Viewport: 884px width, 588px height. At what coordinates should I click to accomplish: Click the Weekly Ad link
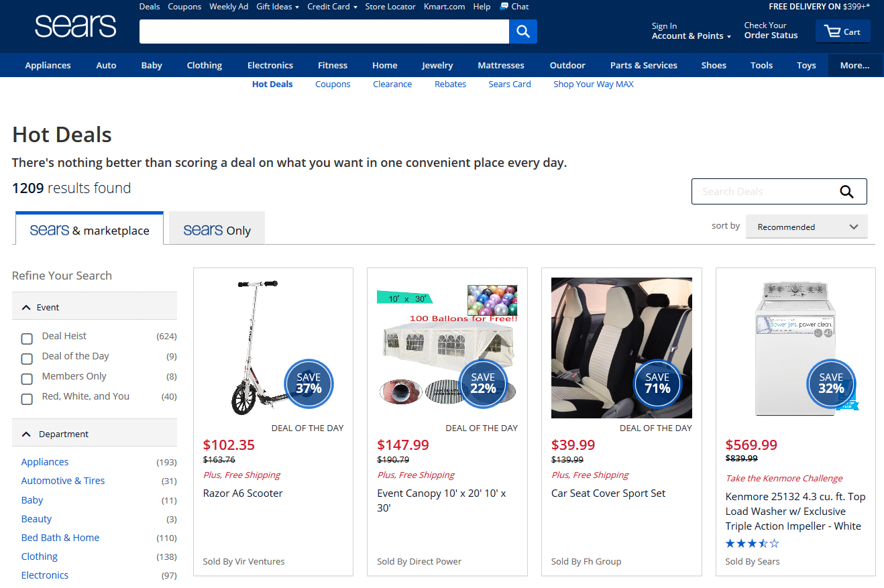229,7
